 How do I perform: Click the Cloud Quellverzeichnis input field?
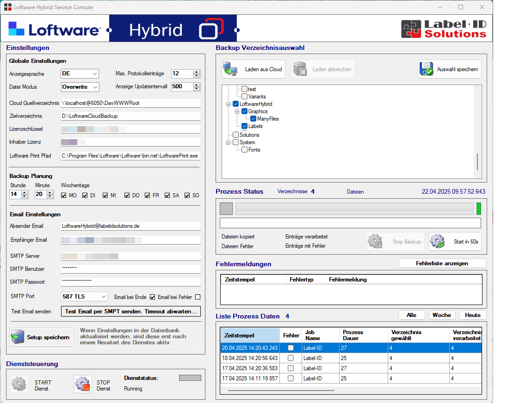131,103
